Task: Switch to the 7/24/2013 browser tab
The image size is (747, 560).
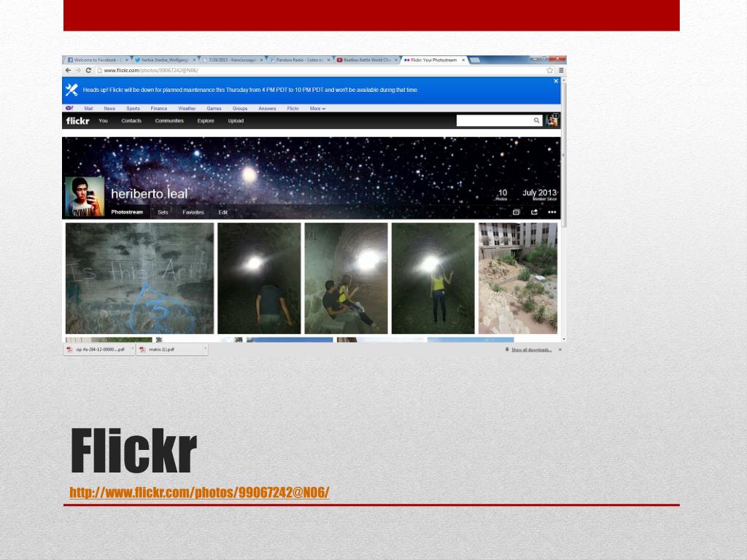Action: (231, 60)
